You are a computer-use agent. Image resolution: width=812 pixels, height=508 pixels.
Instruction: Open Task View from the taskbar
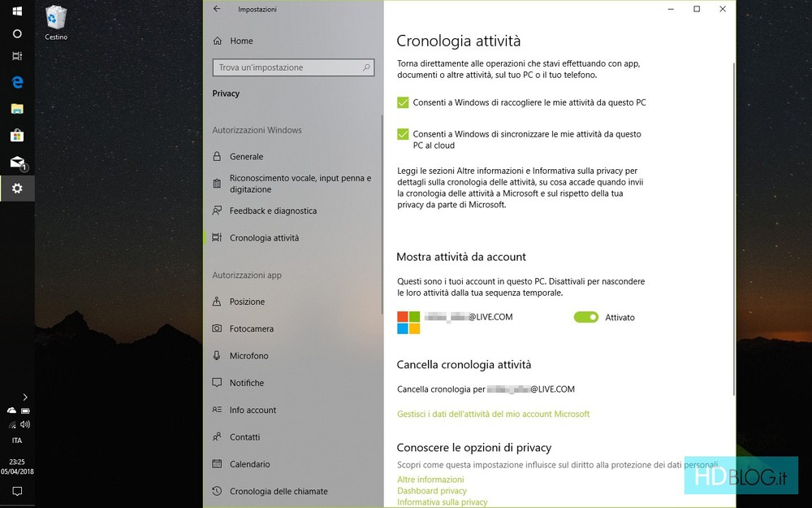[x=17, y=55]
